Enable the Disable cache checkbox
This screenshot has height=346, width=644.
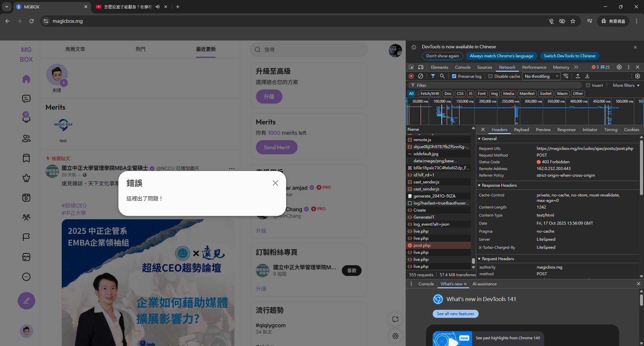point(490,76)
